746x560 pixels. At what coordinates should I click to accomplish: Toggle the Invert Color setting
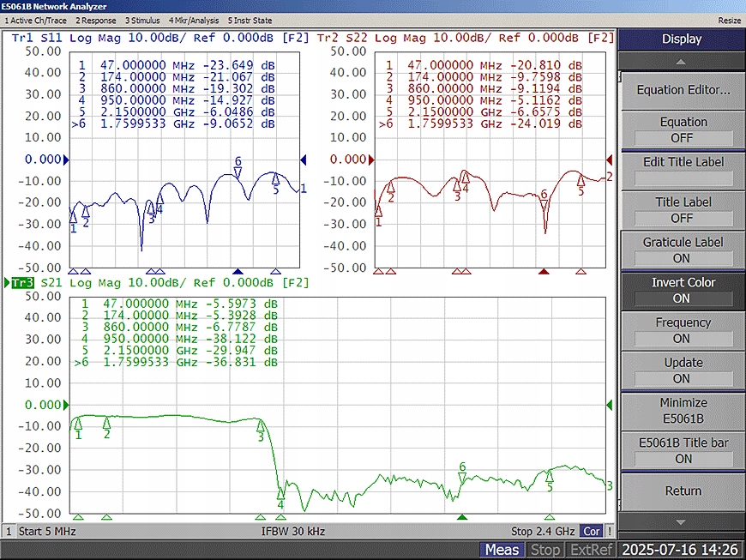(683, 291)
